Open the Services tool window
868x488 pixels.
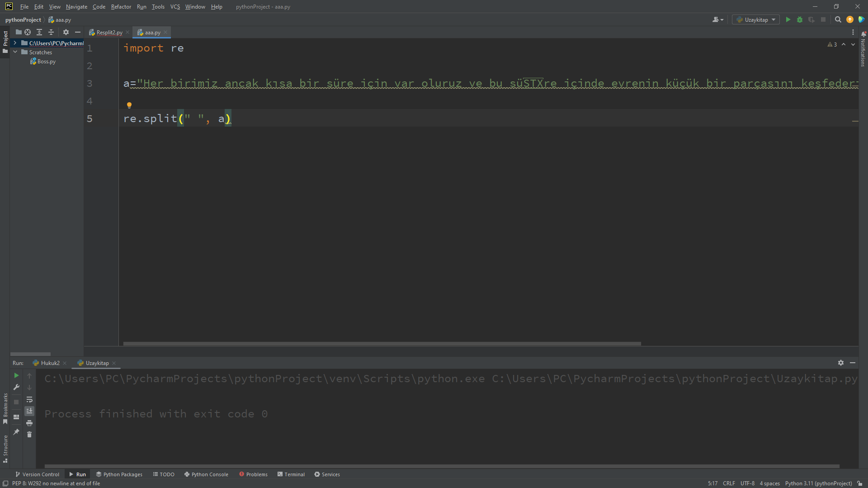[327, 474]
